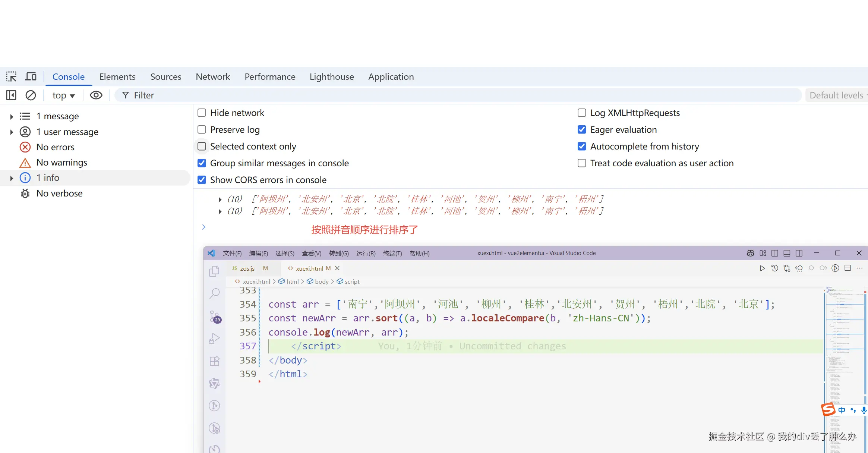Uncheck the Eager evaluation checkbox
Screen dimensions: 868x453
coord(582,130)
